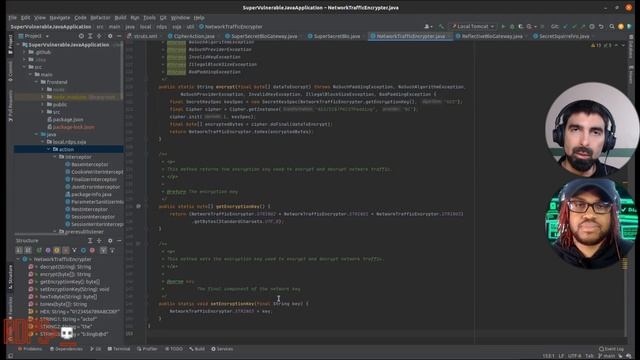This screenshot has width=640, height=360.
Task: Expand the public folder arrow
Action: click(42, 104)
